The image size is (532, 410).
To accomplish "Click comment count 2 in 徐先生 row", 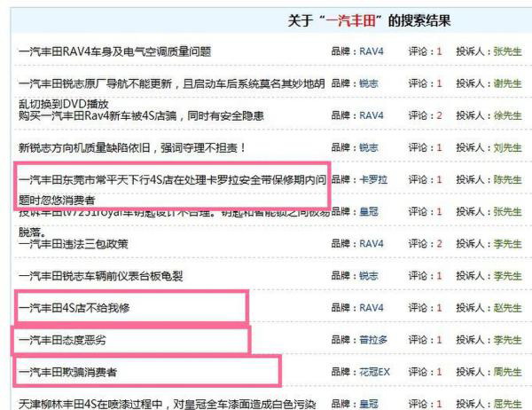I will tap(439, 115).
